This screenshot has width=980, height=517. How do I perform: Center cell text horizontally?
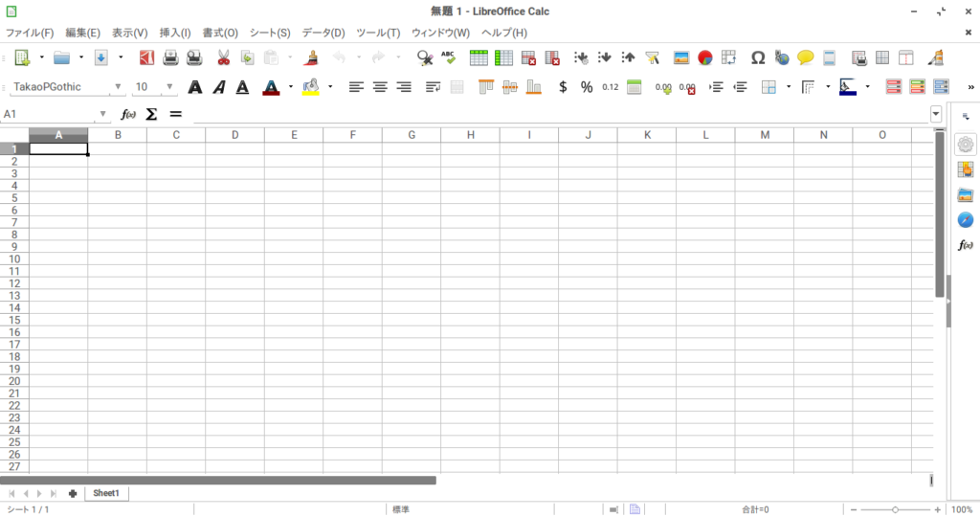click(380, 87)
